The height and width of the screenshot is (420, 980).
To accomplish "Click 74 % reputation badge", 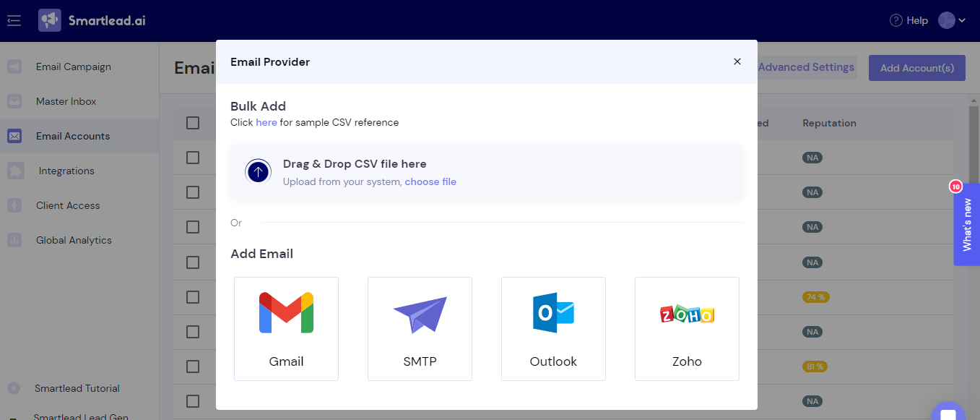I will pyautogui.click(x=815, y=297).
